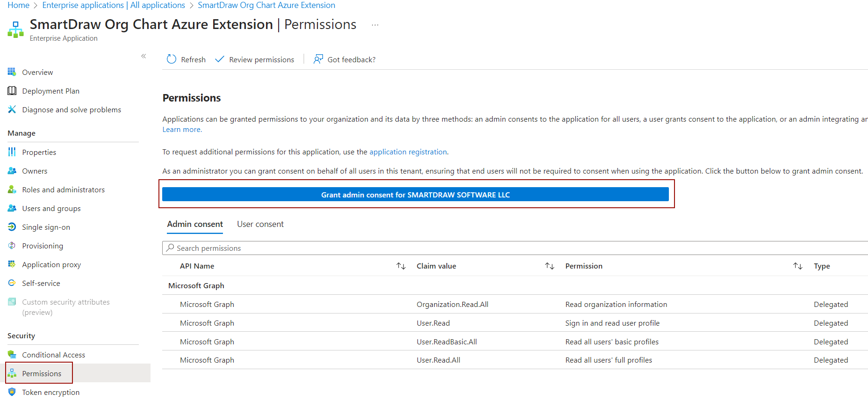Click the Search permissions input field
868x408 pixels.
pyautogui.click(x=514, y=248)
